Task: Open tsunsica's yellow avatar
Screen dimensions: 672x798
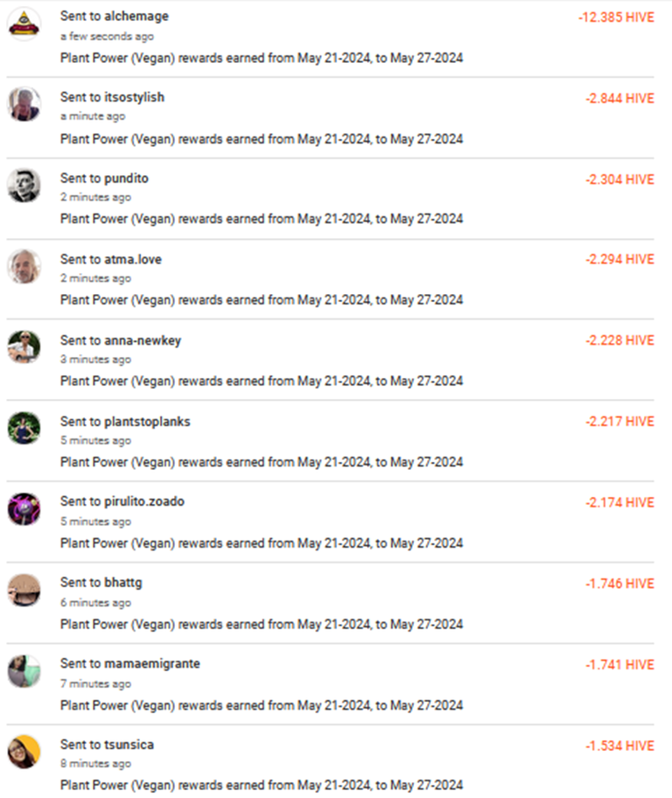Action: coord(24,752)
